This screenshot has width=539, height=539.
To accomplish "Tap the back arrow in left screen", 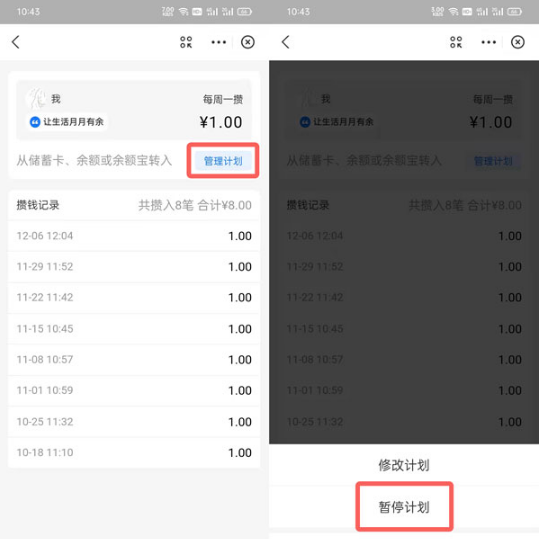I will 15,42.
